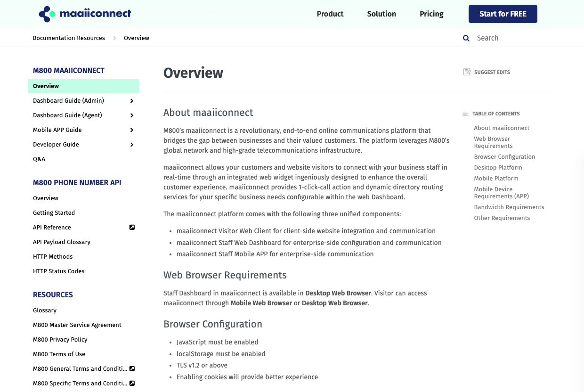Click external link icon beside API Reference

132,227
